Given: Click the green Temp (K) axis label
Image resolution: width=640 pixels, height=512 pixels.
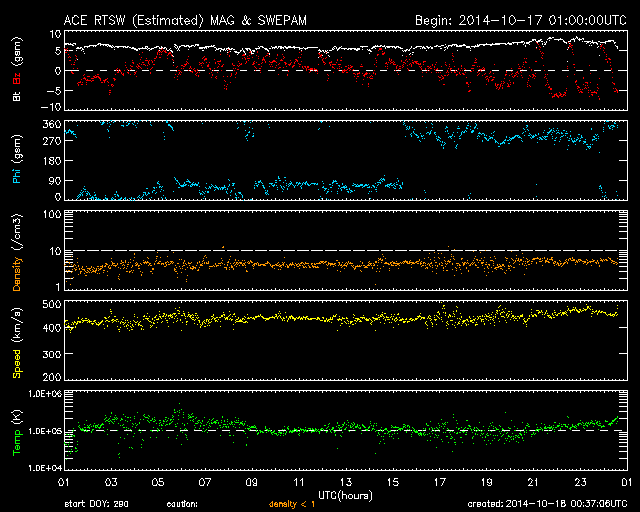Looking at the screenshot, I should pyautogui.click(x=16, y=430).
